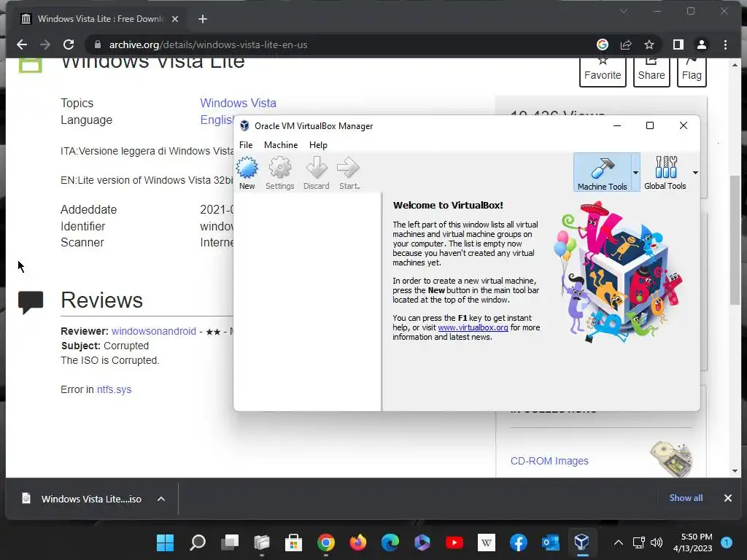Open the Windows Start menu
The image size is (747, 560).
[166, 542]
